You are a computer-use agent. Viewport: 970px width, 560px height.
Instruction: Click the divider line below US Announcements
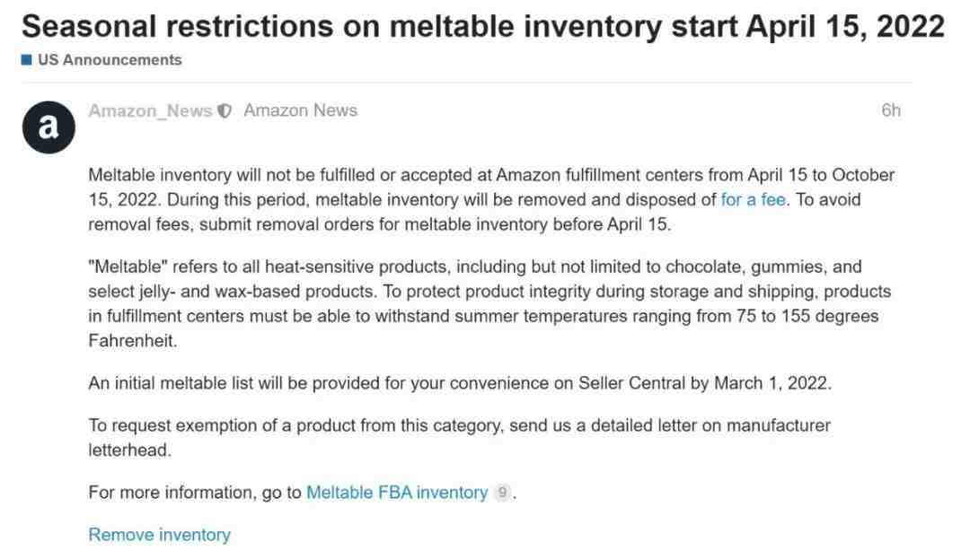467,83
